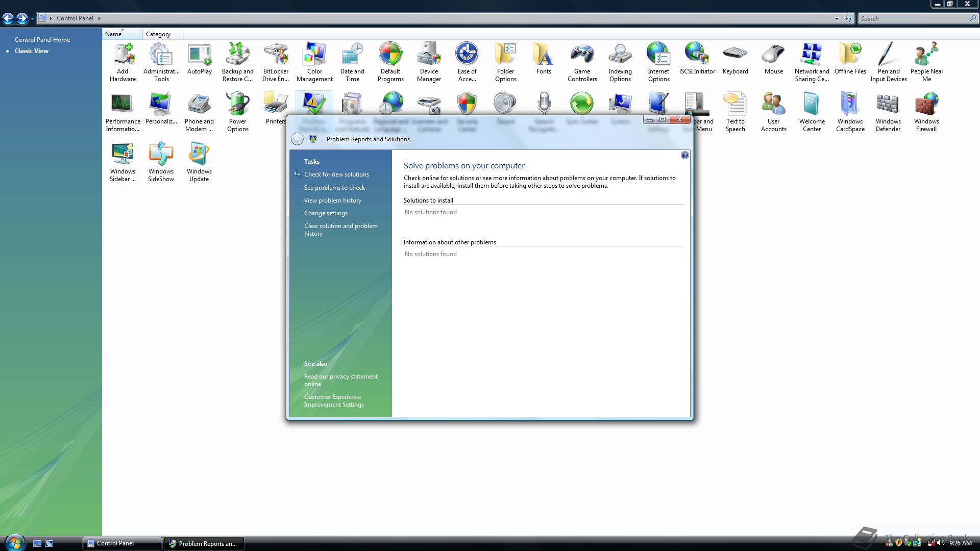
Task: Switch to Control Panel taskbar button
Action: [122, 543]
